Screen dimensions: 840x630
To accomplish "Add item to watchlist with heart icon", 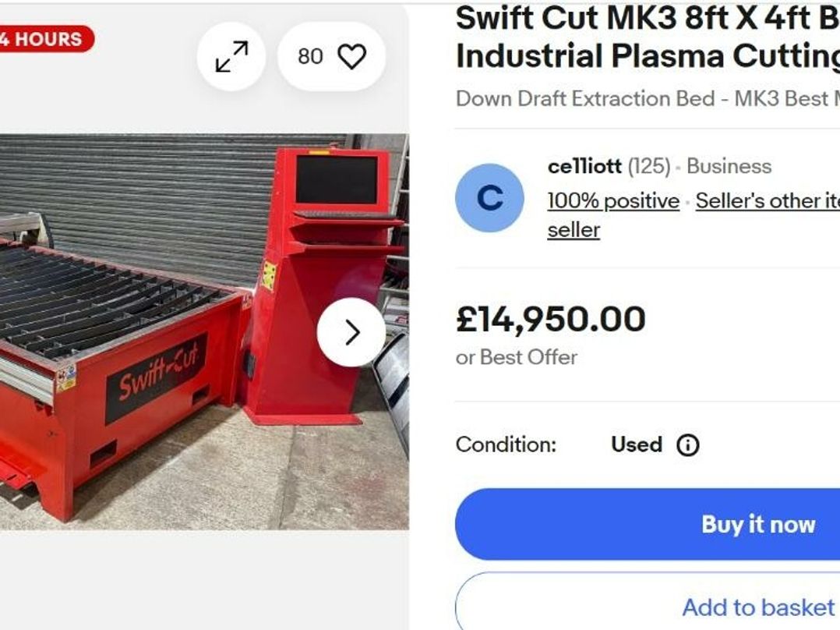I will [351, 57].
